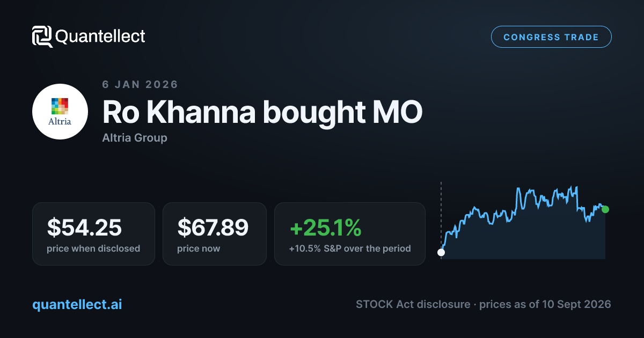Open the quantellect.ai link
644x338 pixels.
(77, 304)
